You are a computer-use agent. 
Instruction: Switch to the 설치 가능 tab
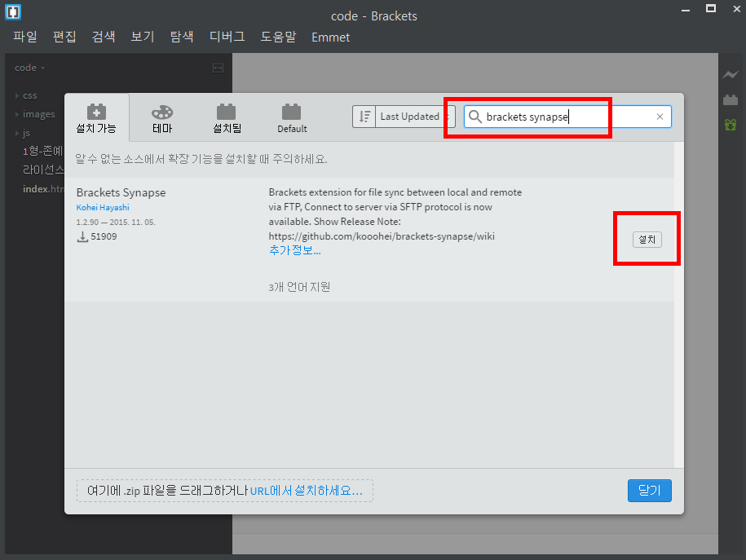(x=96, y=118)
